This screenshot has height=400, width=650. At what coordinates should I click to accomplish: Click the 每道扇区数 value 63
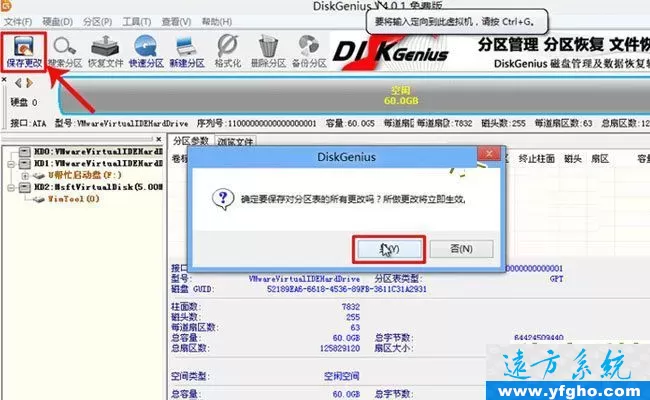[355, 327]
